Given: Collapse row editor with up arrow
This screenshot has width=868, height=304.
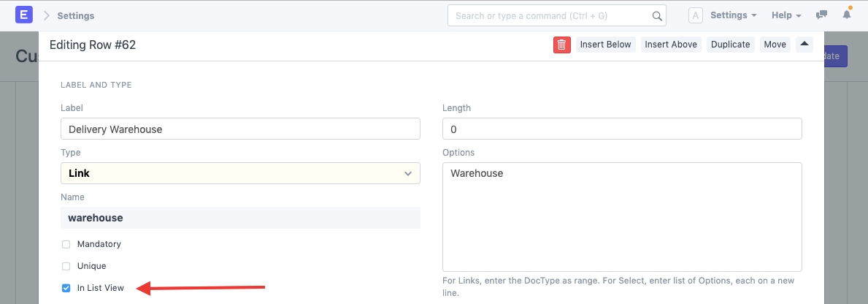Looking at the screenshot, I should point(804,45).
